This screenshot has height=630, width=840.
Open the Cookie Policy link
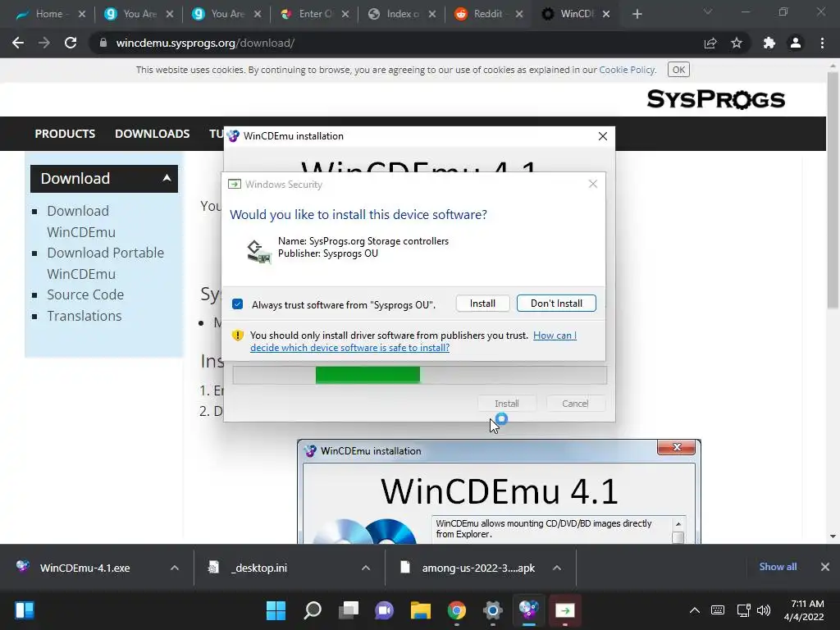pyautogui.click(x=627, y=70)
